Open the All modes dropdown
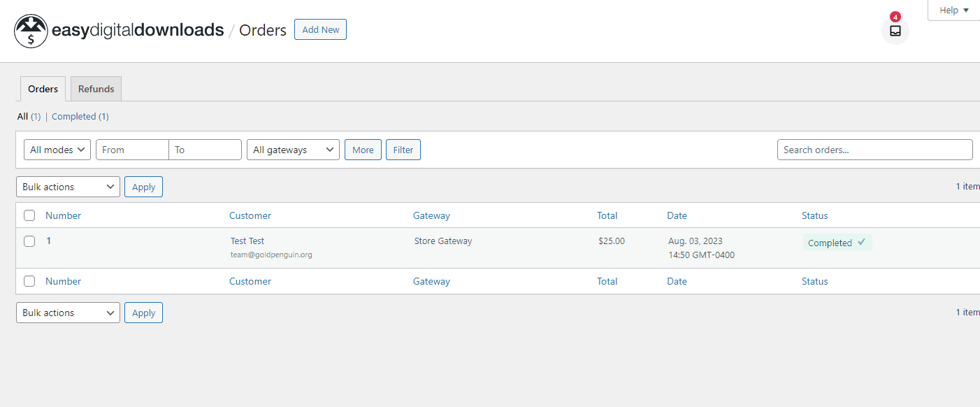980x407 pixels. coord(57,150)
